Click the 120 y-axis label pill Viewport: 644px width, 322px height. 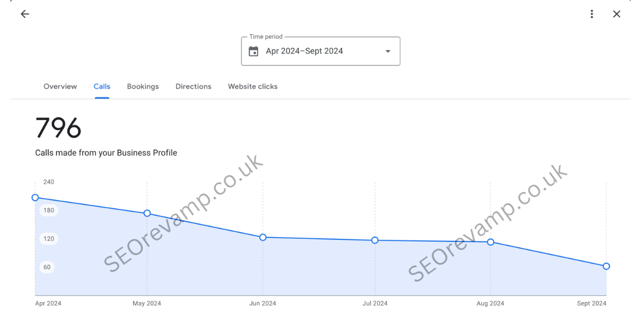click(49, 239)
